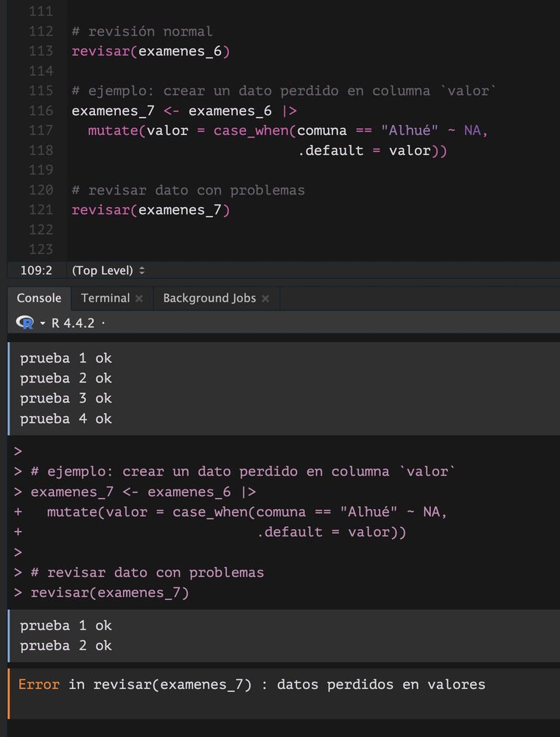
Task: Click the comment '# revisar dato con problemas' in editor
Action: coord(188,190)
